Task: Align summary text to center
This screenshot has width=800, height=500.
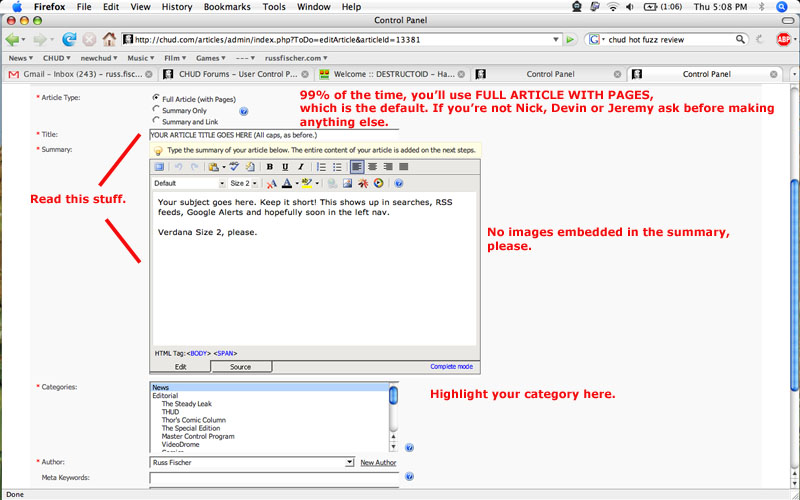Action: point(372,167)
